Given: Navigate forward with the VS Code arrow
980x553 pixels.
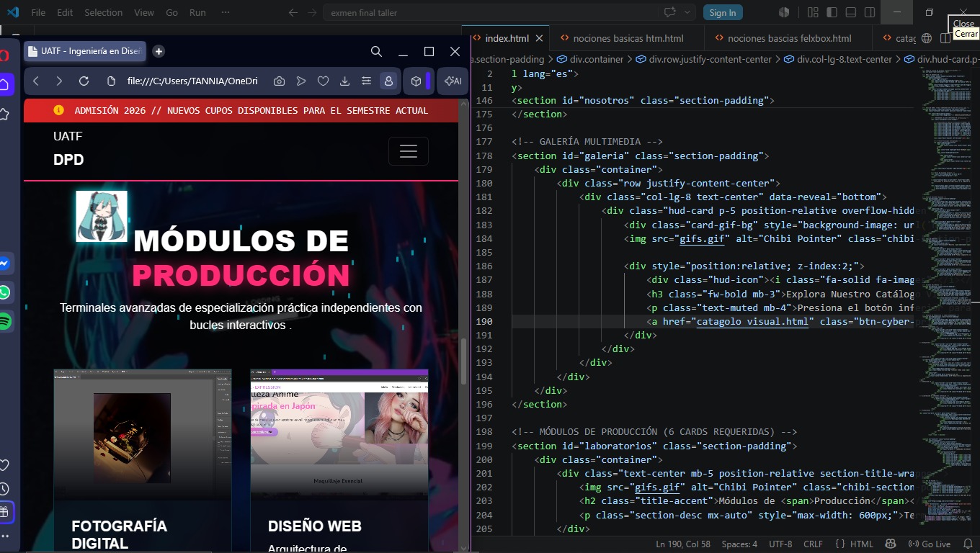Looking at the screenshot, I should coord(312,12).
